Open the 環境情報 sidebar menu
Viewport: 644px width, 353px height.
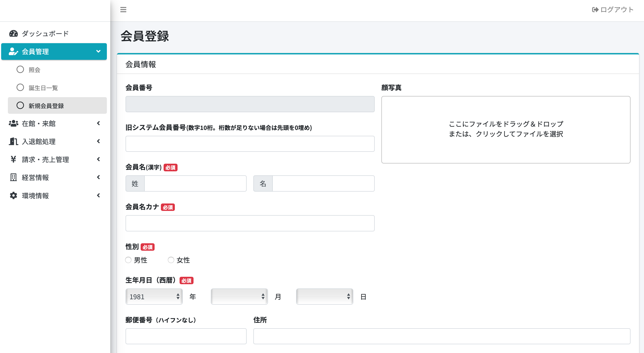click(54, 195)
